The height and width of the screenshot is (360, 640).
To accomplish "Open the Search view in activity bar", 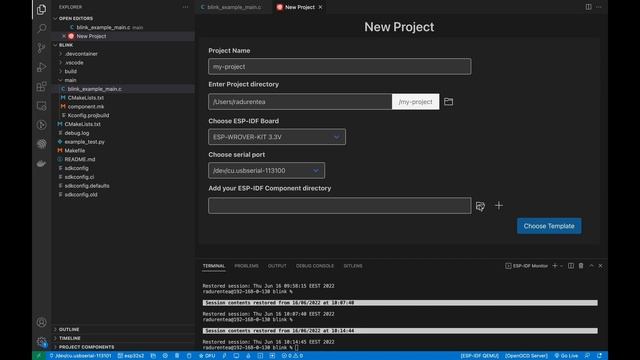I will (41, 28).
